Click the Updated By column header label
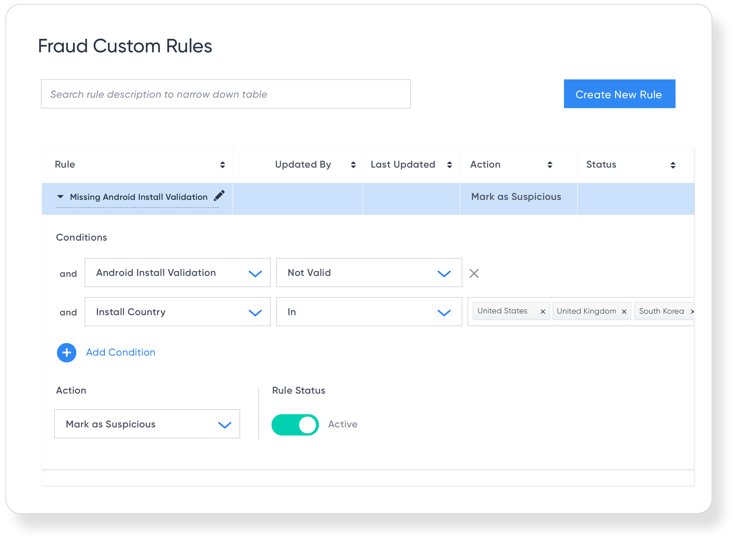 [303, 164]
